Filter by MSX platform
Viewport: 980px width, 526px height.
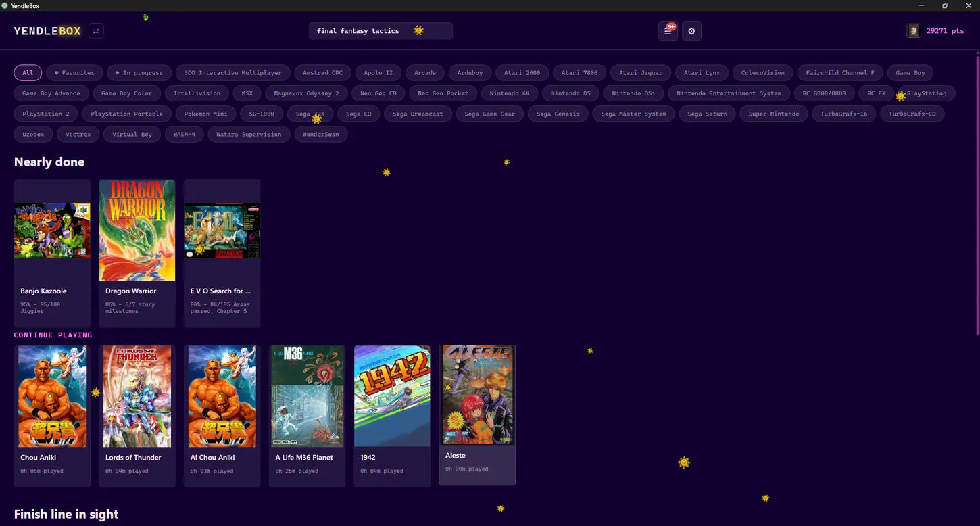pos(247,93)
